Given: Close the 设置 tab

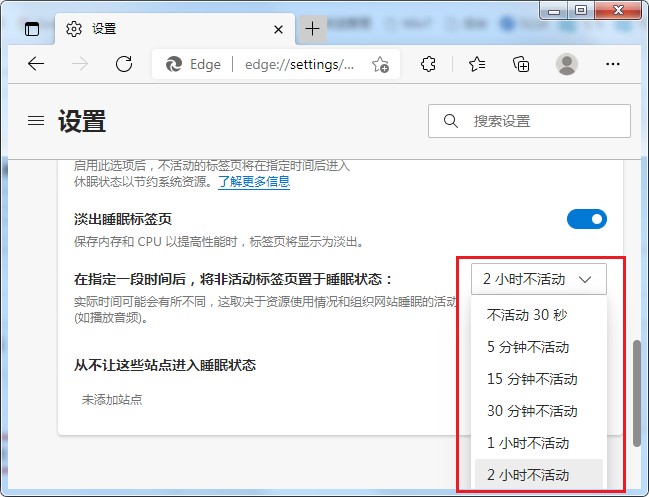Looking at the screenshot, I should pyautogui.click(x=279, y=29).
